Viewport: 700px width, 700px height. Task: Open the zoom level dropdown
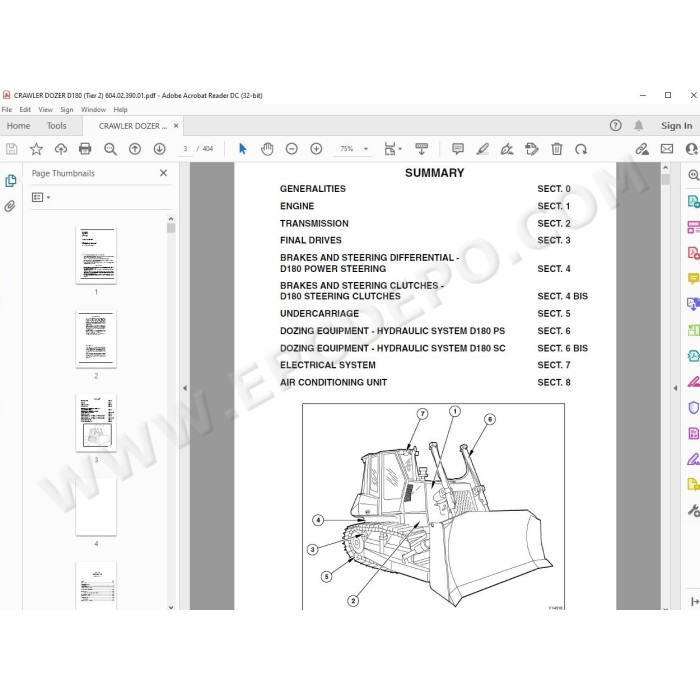pyautogui.click(x=366, y=149)
